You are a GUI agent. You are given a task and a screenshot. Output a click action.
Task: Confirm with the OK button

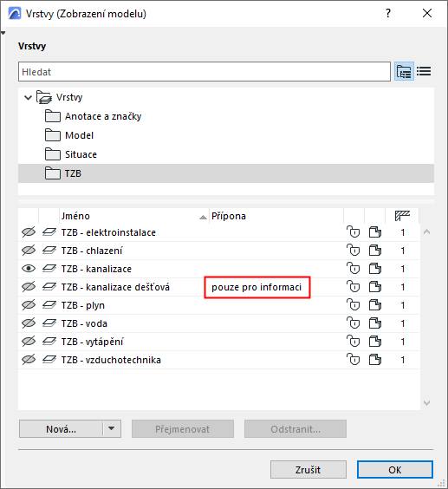395,469
